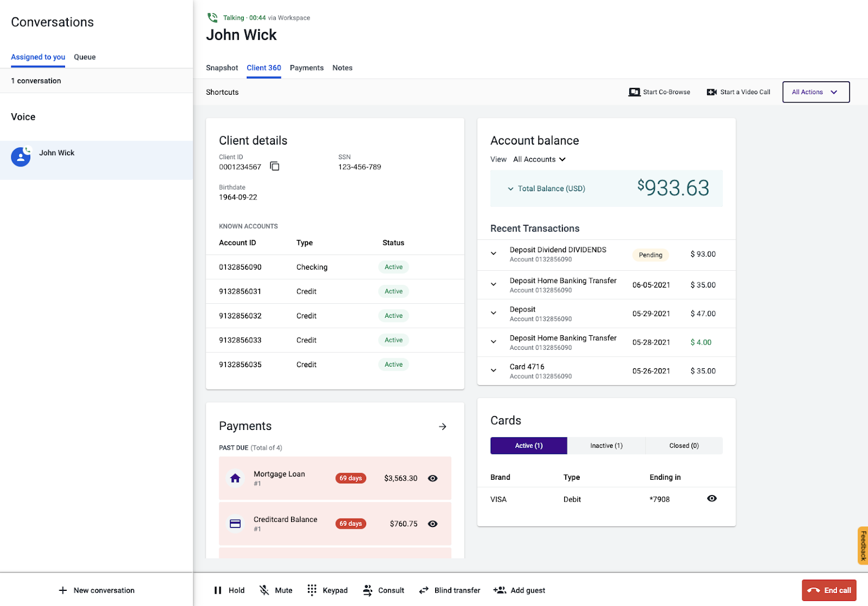The height and width of the screenshot is (606, 868).
Task: Open the Queue tab
Action: [x=85, y=57]
